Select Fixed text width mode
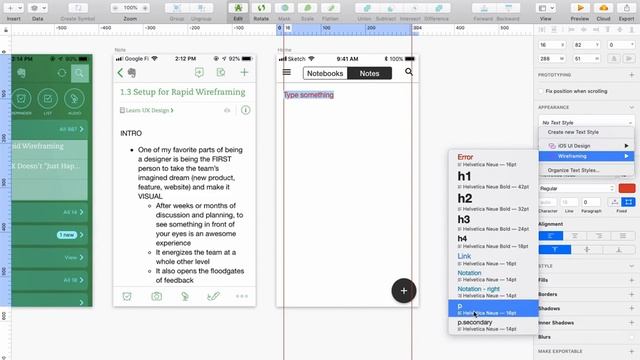The width and height of the screenshot is (640, 360). 628,202
